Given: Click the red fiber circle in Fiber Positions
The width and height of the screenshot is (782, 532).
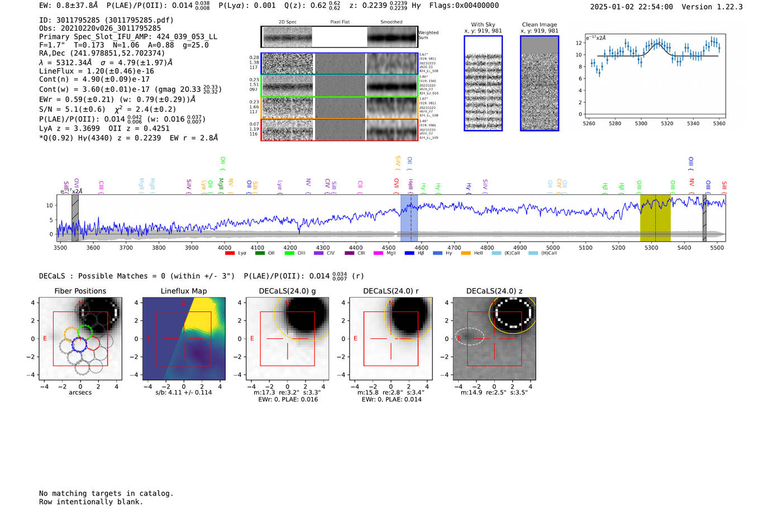Looking at the screenshot, I should click(x=93, y=343).
